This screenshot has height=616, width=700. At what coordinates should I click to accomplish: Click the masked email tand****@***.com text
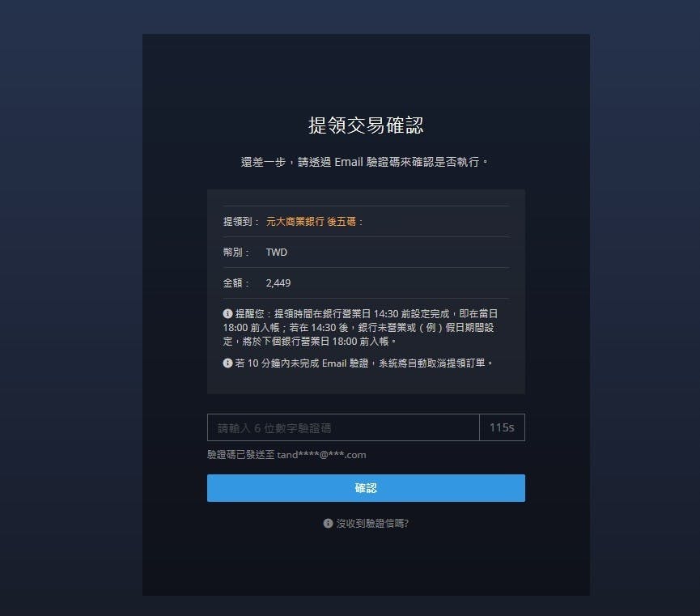pos(321,455)
